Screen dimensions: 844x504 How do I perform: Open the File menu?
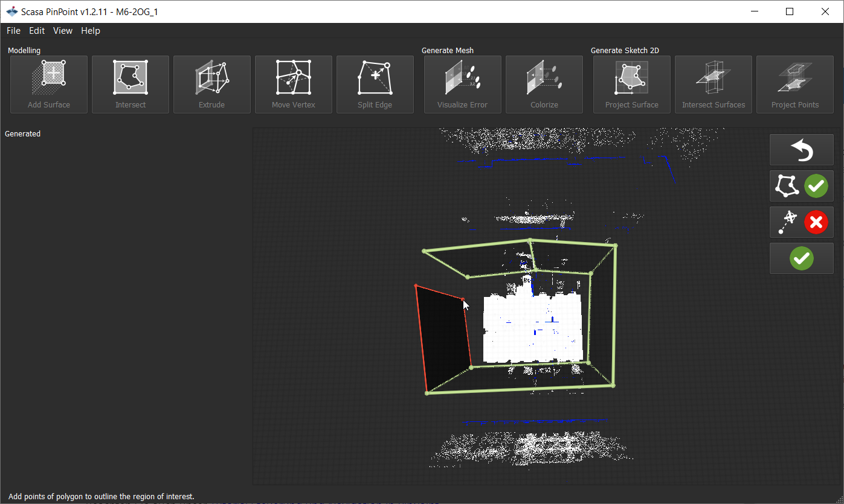pos(13,31)
